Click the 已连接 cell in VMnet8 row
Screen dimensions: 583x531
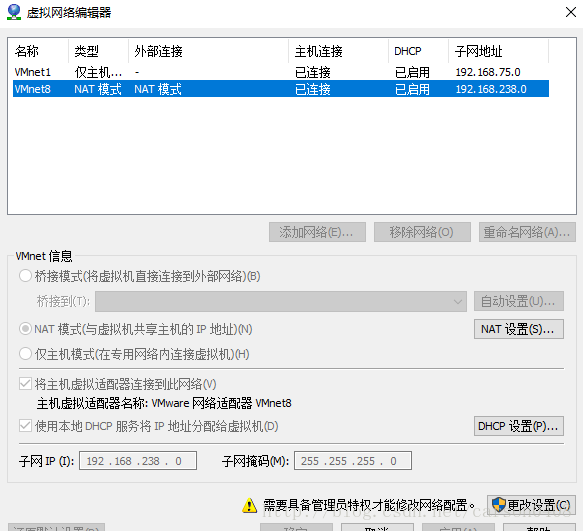[313, 89]
